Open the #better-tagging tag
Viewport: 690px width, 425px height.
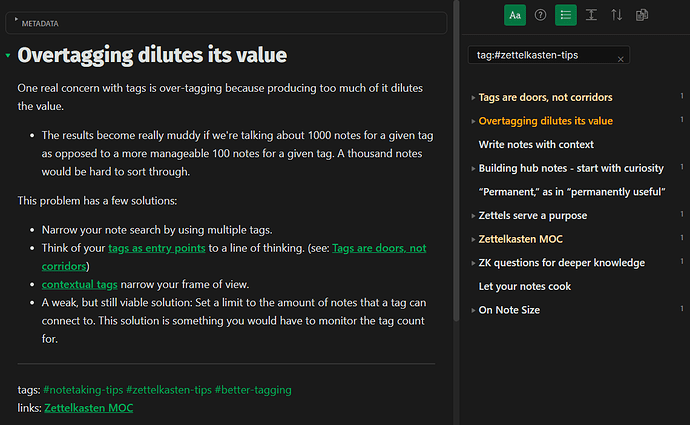click(x=253, y=390)
